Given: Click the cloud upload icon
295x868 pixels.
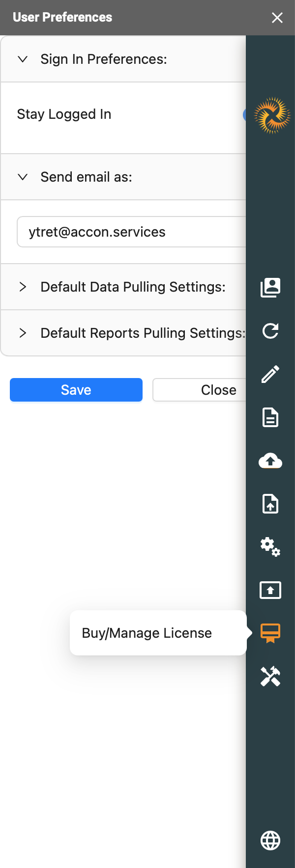Looking at the screenshot, I should 270,461.
